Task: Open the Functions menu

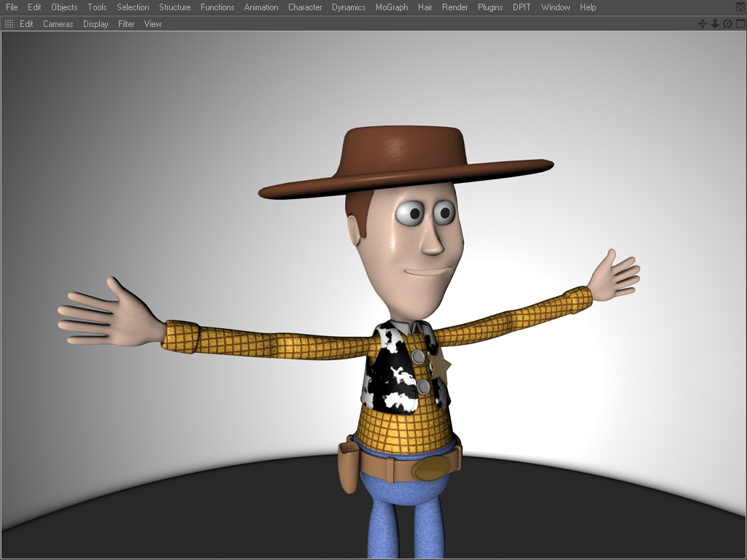Action: click(217, 7)
